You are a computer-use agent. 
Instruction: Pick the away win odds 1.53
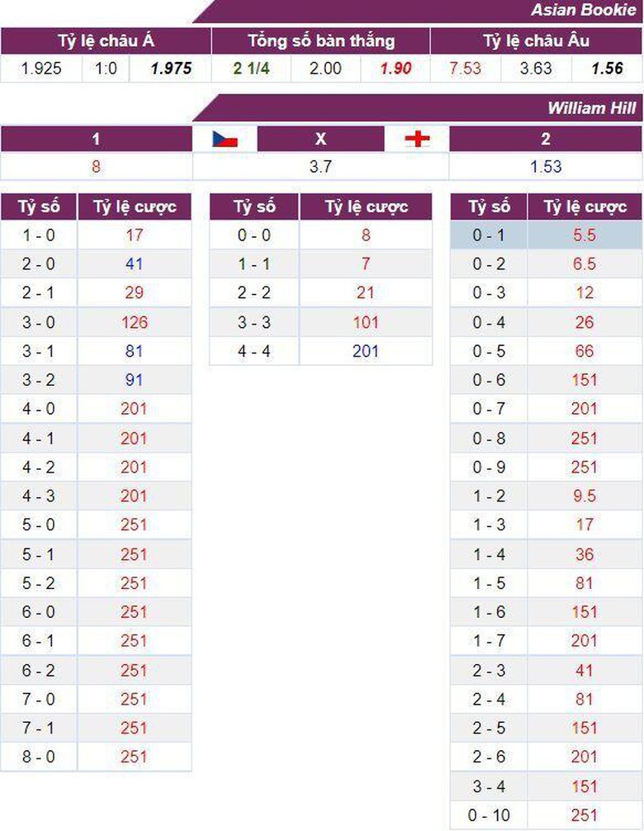545,167
